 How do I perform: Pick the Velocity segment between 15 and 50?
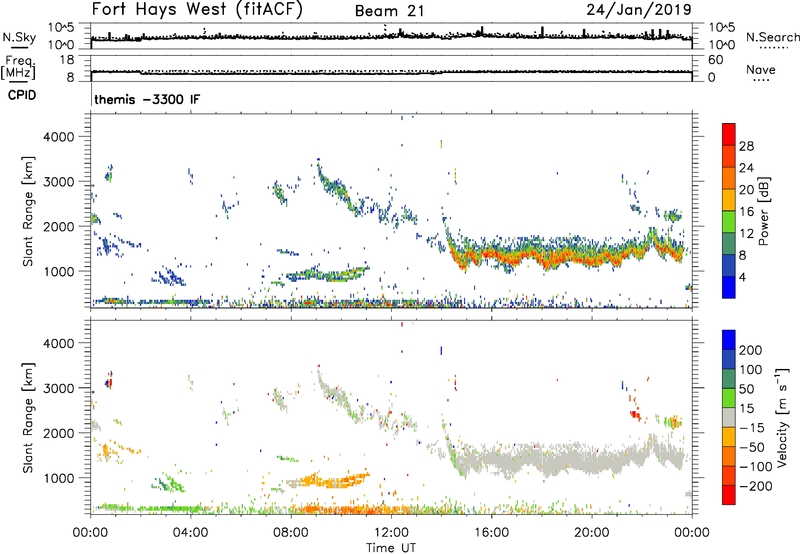click(729, 398)
